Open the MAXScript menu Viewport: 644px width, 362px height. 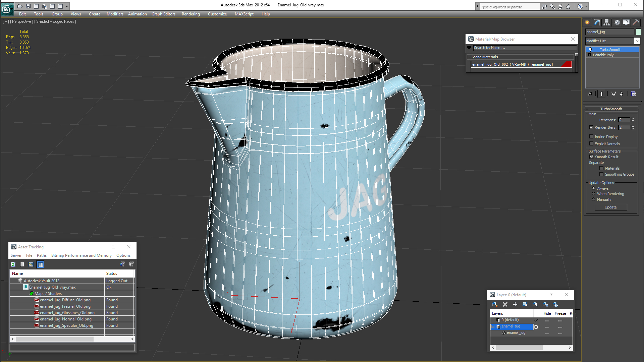point(244,14)
